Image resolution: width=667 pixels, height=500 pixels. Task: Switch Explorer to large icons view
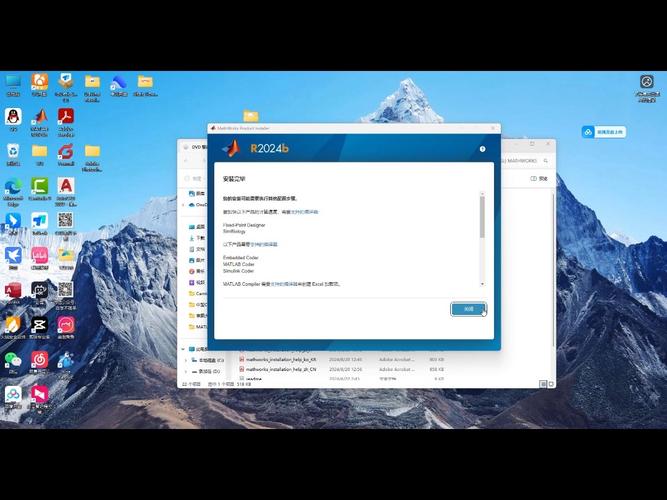pyautogui.click(x=551, y=384)
